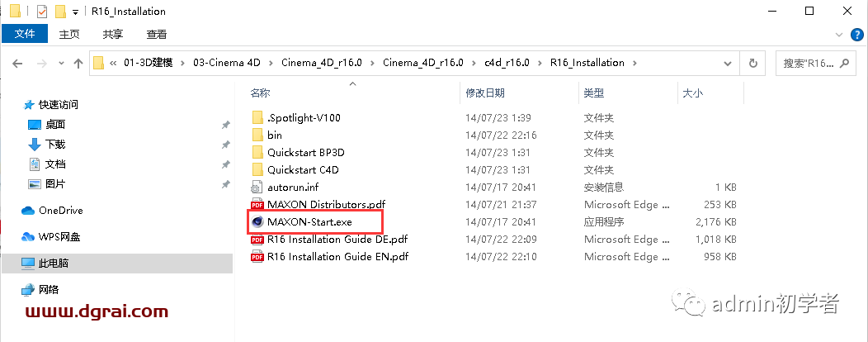Screen dimensions: 868x342
Task: Open 下载 in the sidebar
Action: [x=55, y=144]
